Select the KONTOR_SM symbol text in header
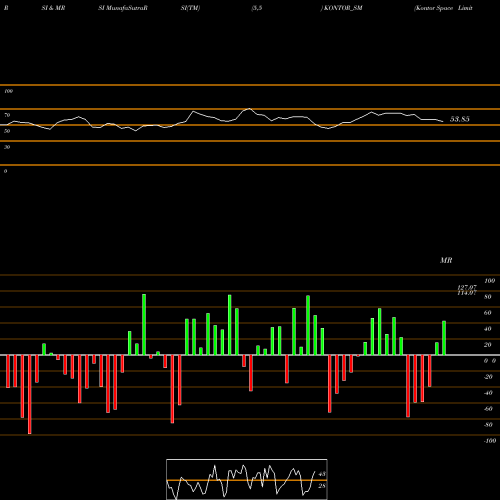 click(x=343, y=8)
